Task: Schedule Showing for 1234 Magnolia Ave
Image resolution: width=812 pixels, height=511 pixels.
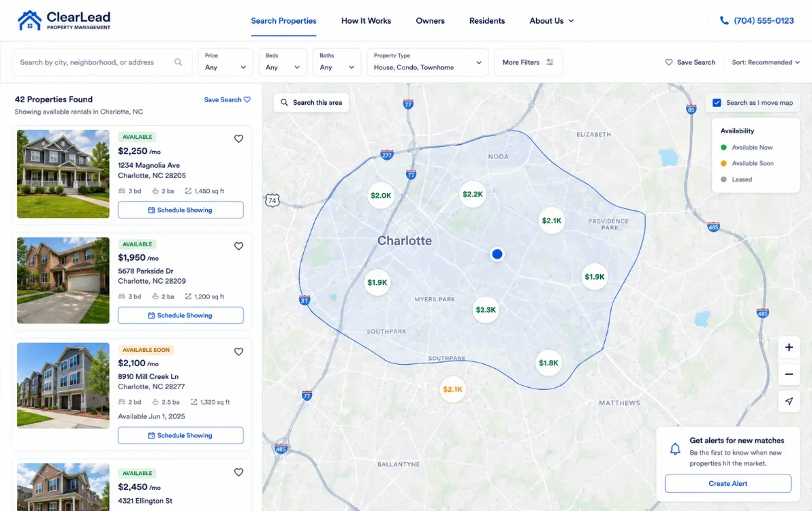Action: (181, 210)
